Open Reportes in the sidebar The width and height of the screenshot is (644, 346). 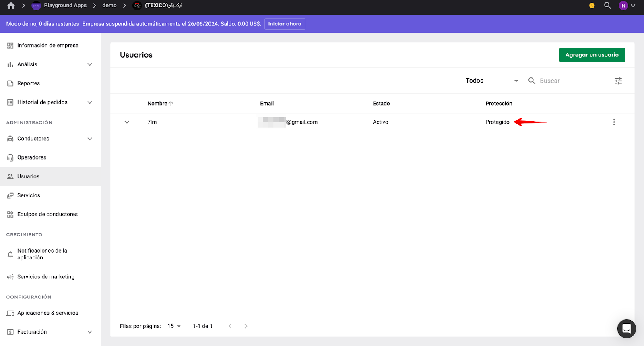coord(50,83)
